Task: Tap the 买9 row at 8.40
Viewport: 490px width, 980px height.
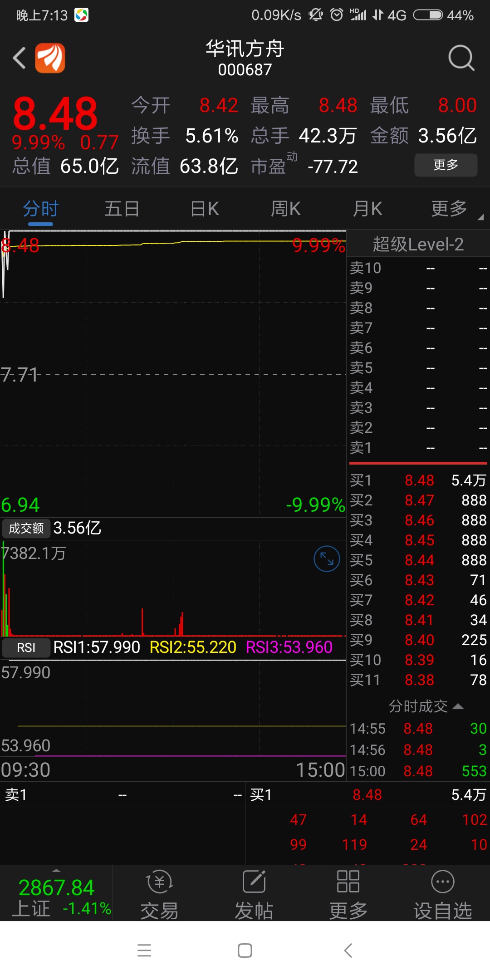Action: click(x=418, y=640)
